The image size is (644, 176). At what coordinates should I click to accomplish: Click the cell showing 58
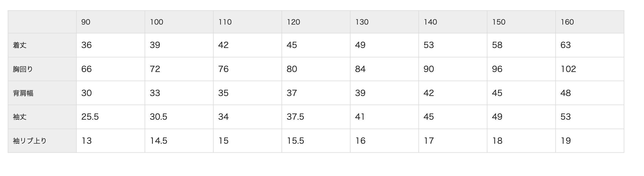click(521, 45)
